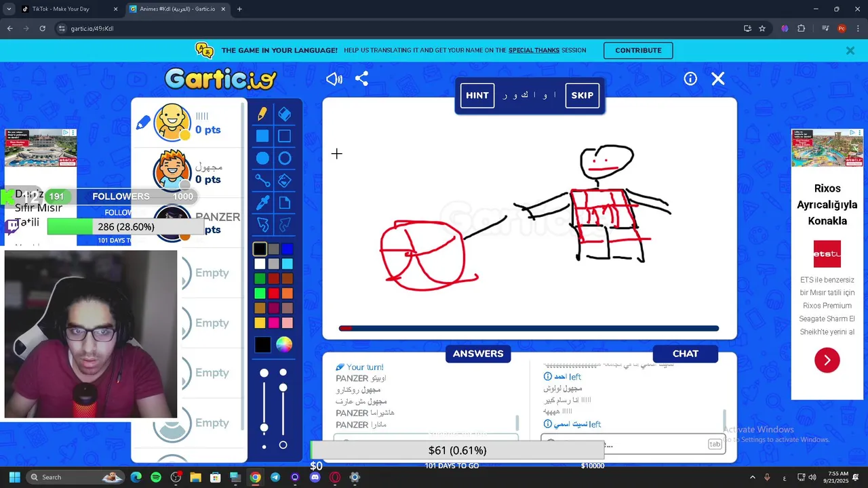This screenshot has height=488, width=868.
Task: Click the CONTRIBUTE button
Action: click(x=638, y=51)
